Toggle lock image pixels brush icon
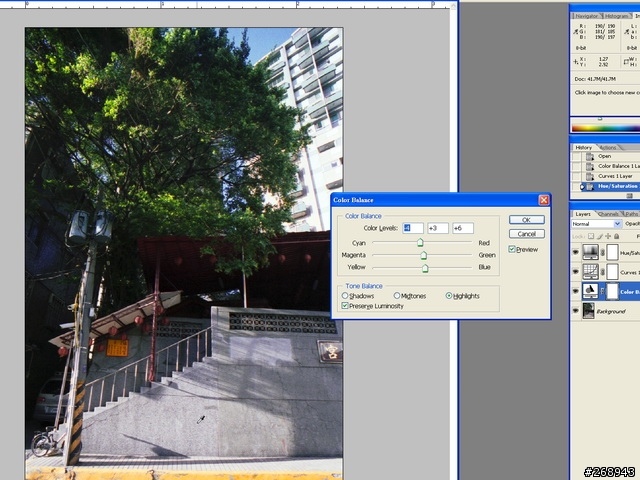Viewport: 640px width, 480px height. pos(600,236)
